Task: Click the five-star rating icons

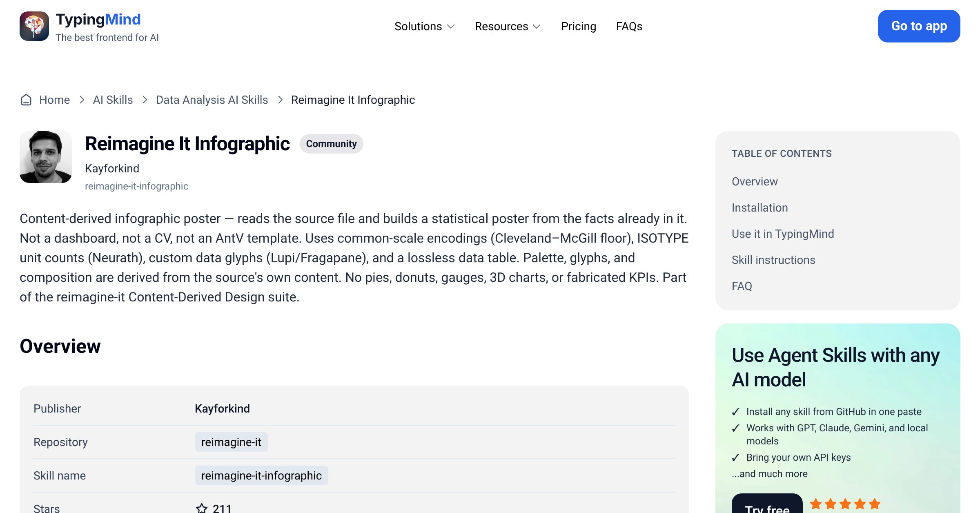Action: (x=845, y=504)
